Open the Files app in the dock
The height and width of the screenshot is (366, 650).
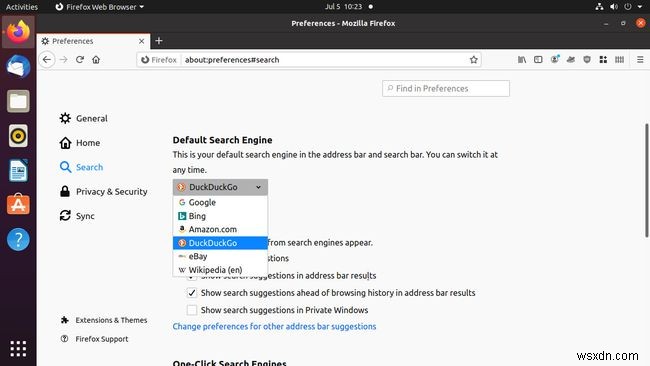point(18,101)
